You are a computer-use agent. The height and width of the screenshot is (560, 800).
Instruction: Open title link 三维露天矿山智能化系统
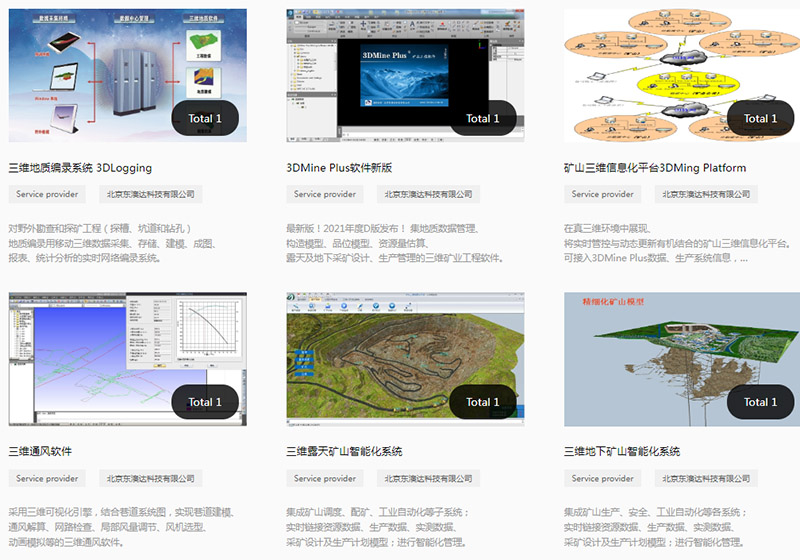tap(344, 451)
